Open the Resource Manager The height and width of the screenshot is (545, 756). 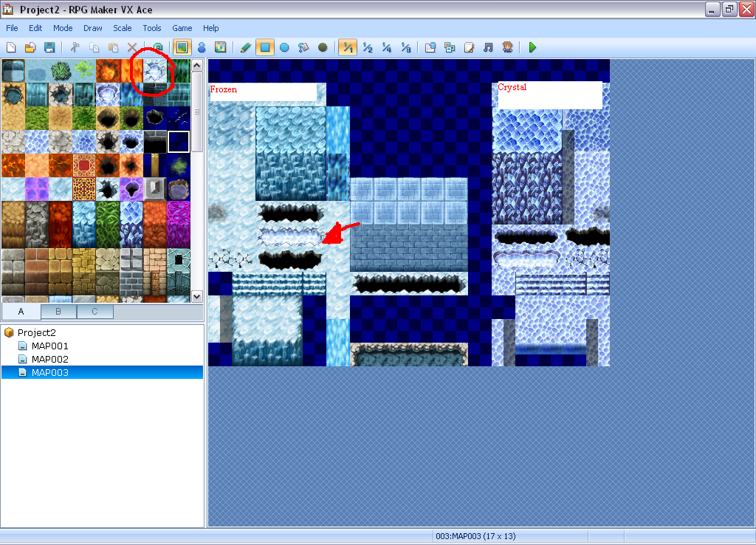pyautogui.click(x=449, y=47)
